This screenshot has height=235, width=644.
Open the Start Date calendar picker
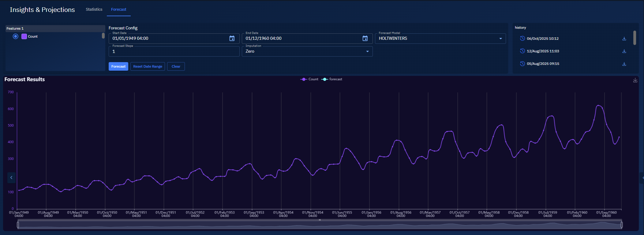pos(232,38)
